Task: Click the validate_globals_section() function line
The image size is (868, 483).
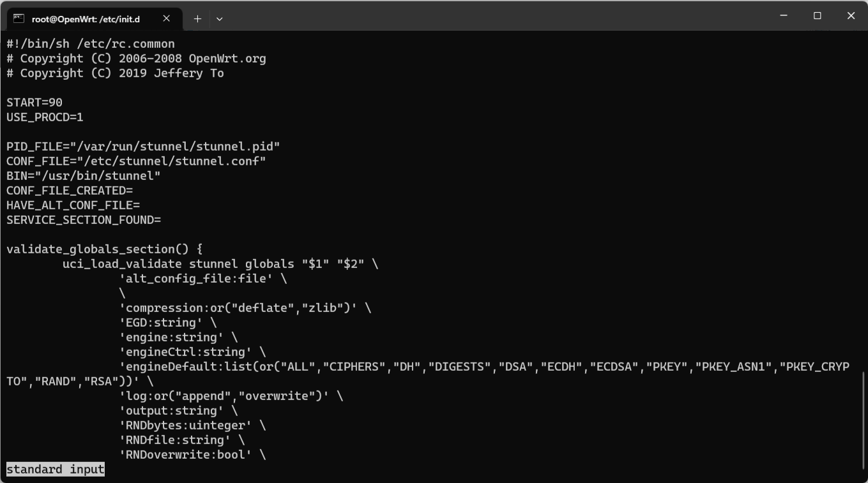Action: pos(105,249)
